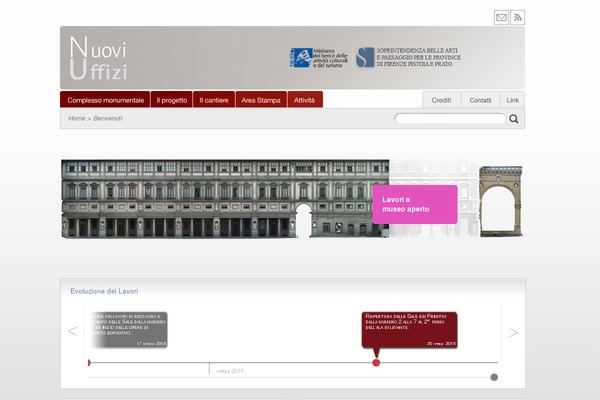Open the Area Stampa menu
The height and width of the screenshot is (400, 600).
click(261, 100)
